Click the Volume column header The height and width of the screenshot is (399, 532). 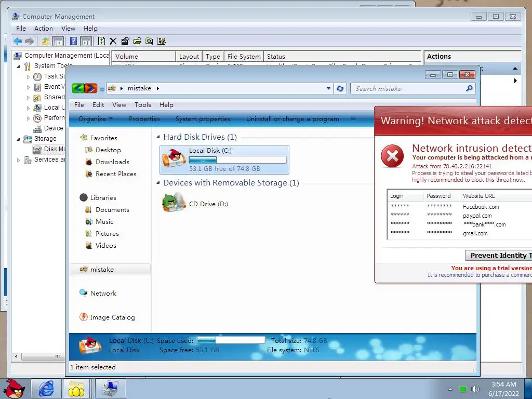pyautogui.click(x=144, y=56)
